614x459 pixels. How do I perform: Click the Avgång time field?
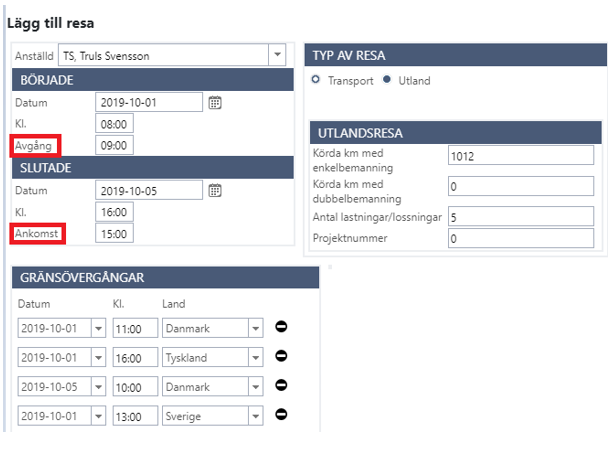click(115, 144)
